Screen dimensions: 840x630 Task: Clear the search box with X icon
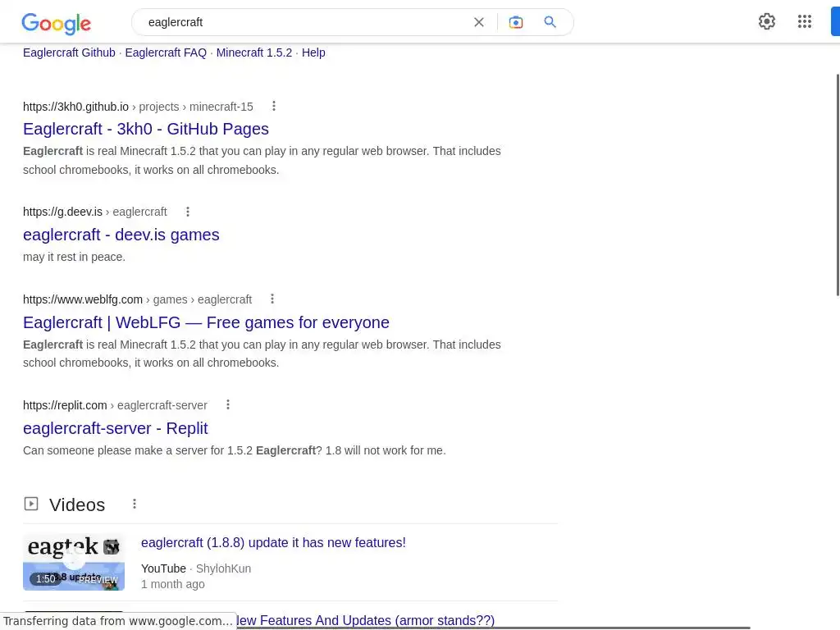[x=479, y=22]
